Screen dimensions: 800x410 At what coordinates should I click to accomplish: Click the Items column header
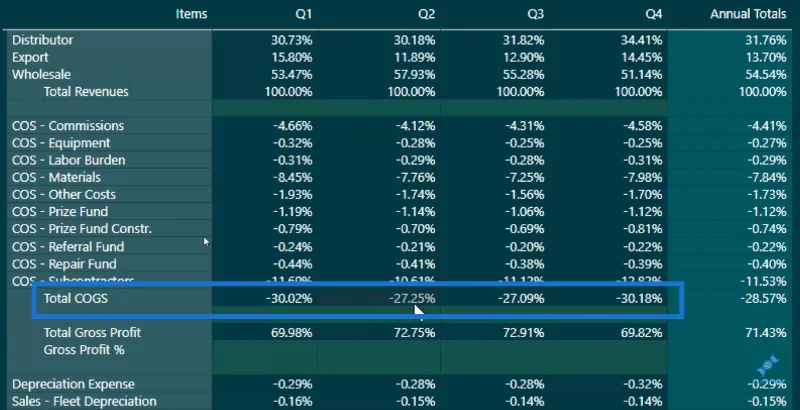click(x=191, y=14)
